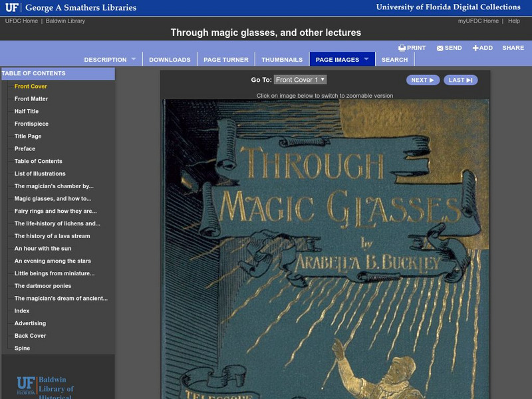Select Frontispiece in the table of contents

tap(32, 124)
